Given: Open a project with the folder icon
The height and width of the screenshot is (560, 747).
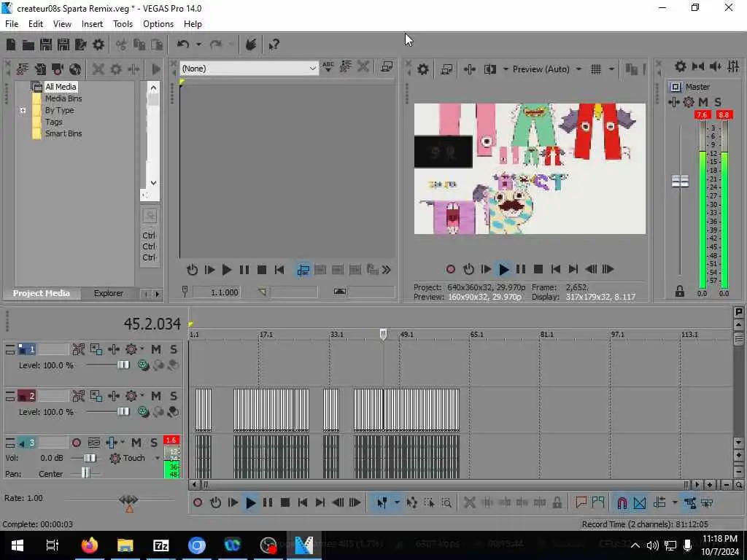Looking at the screenshot, I should [28, 44].
